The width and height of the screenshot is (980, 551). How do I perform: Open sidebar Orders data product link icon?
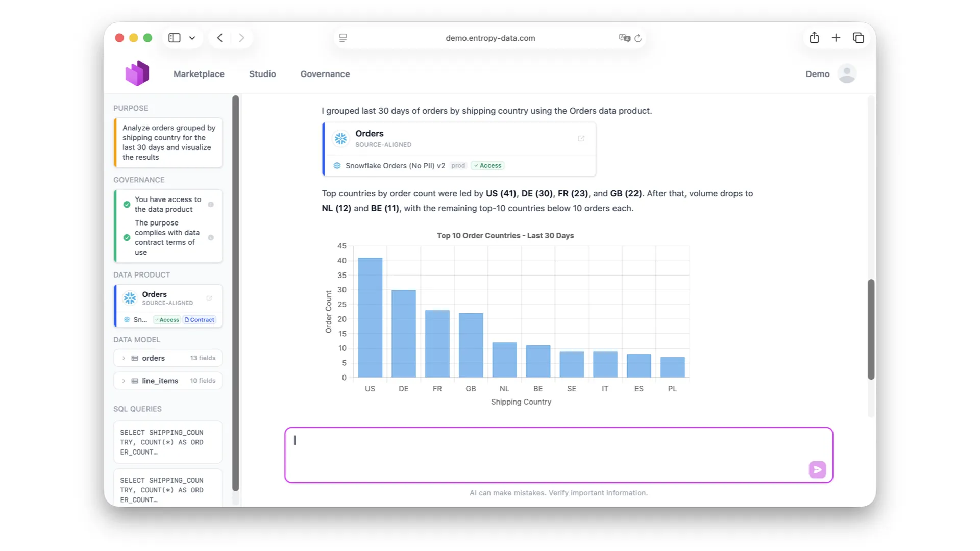(209, 298)
